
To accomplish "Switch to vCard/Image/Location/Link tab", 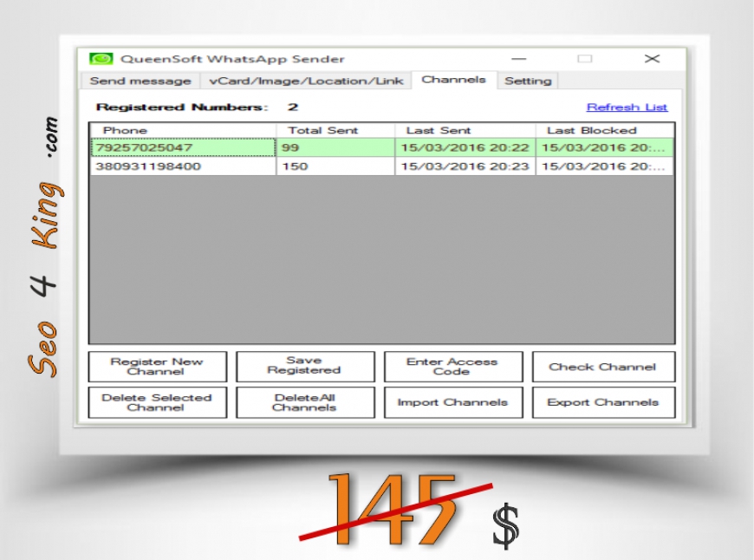I will pos(306,81).
